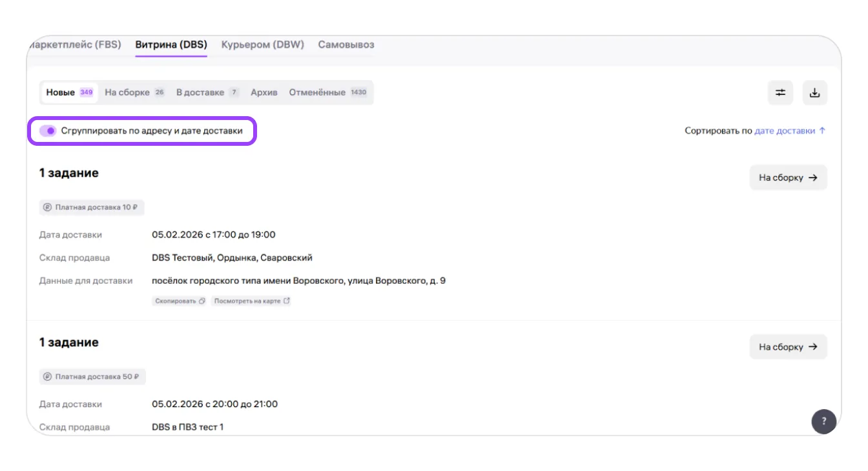Image resolution: width=868 pixels, height=471 pixels.
Task: View orders В доставке
Action: click(x=207, y=92)
